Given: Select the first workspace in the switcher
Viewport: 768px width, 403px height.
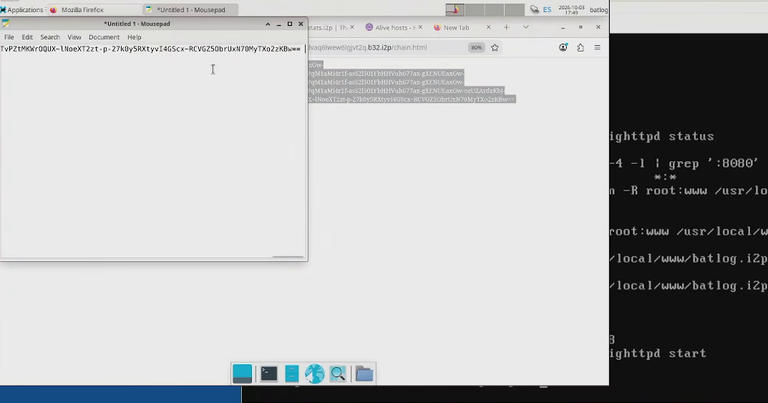Looking at the screenshot, I should (x=455, y=10).
